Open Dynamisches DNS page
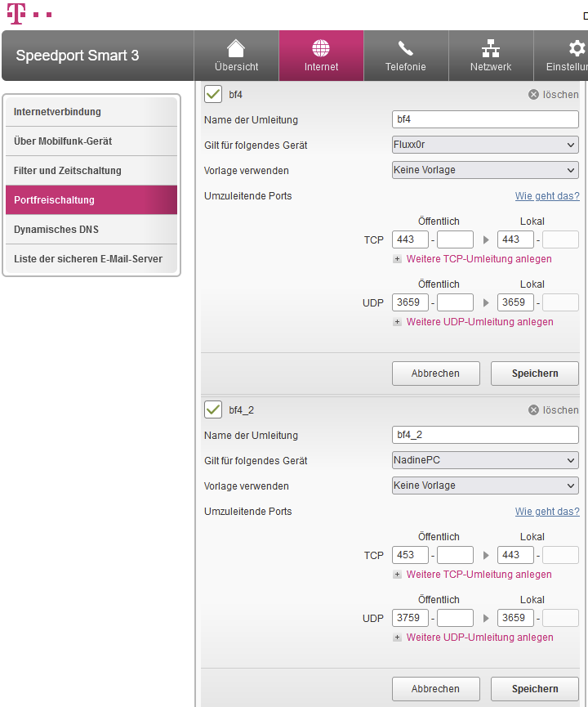588x707 pixels. pos(91,229)
